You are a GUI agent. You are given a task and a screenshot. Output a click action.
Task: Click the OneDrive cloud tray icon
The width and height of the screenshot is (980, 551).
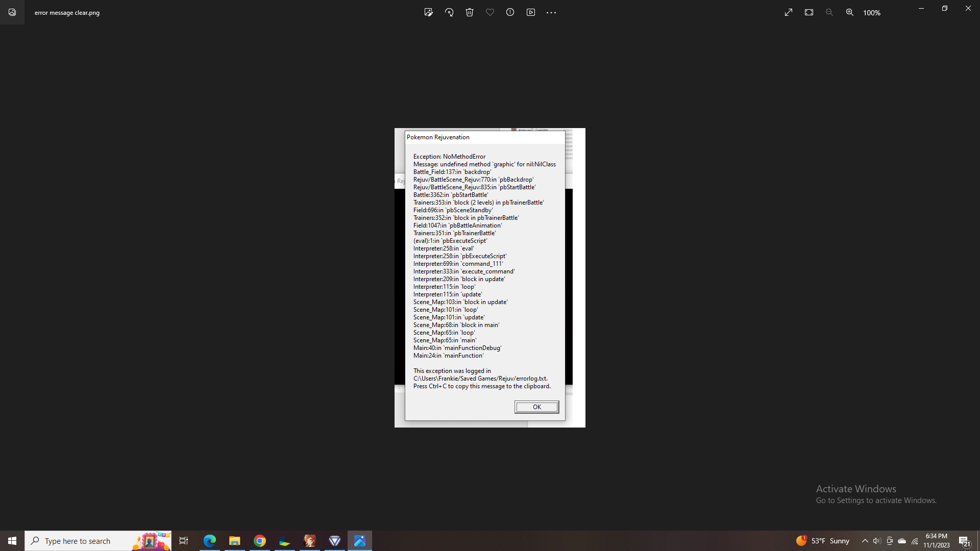tap(902, 541)
